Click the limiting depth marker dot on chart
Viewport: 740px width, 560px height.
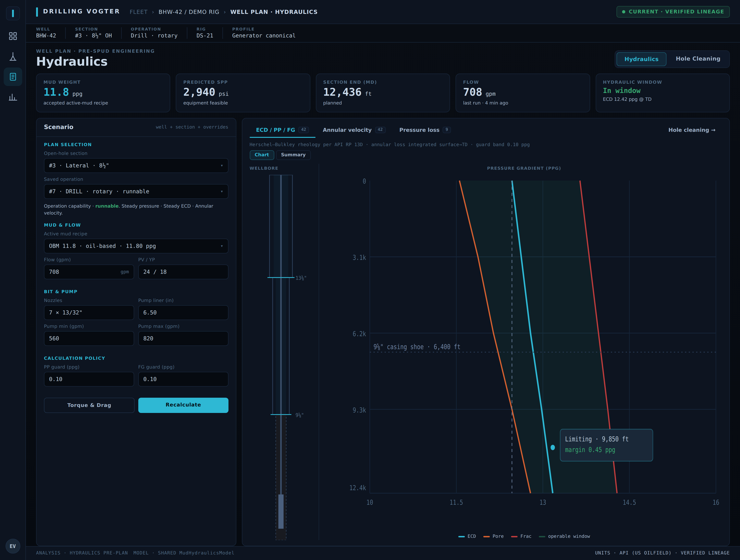[553, 448]
